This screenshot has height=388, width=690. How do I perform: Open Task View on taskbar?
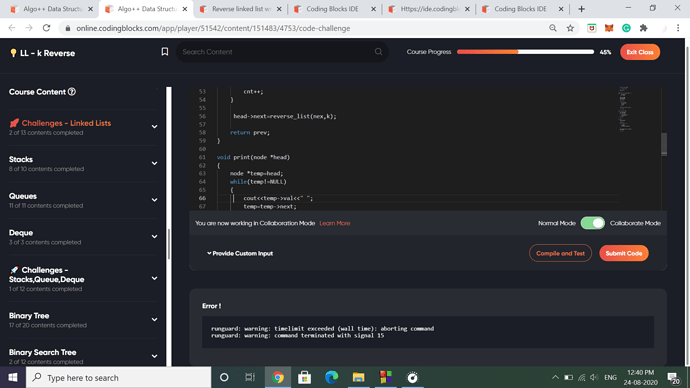[250, 377]
